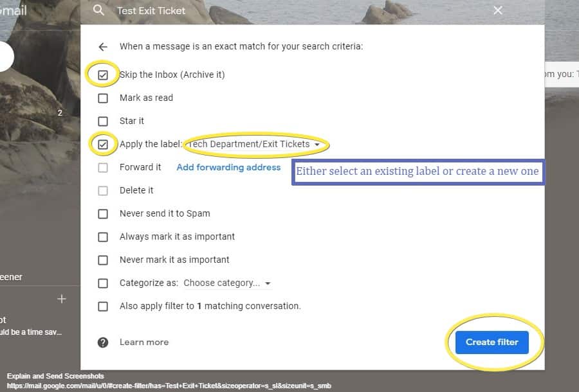This screenshot has height=392, width=579.
Task: Close the filter dialog with the X
Action: tap(497, 10)
